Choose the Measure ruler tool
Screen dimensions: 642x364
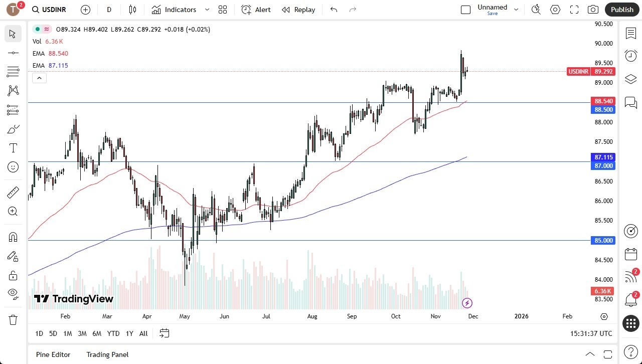click(13, 192)
